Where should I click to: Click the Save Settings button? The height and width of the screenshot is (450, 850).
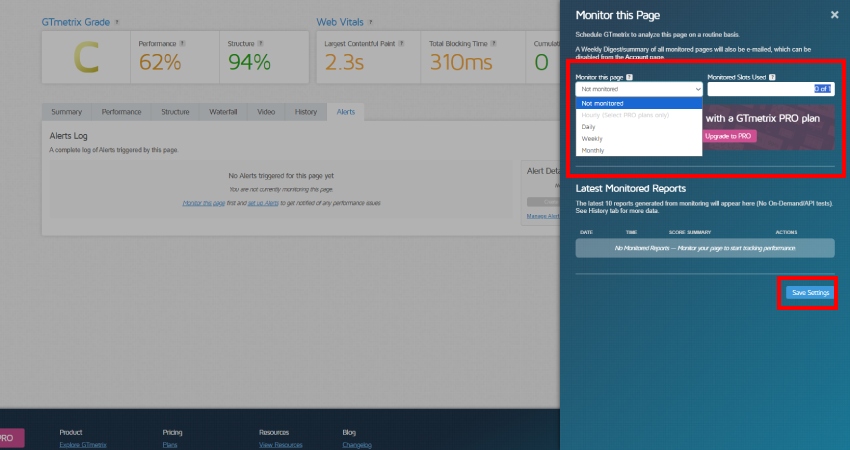[x=810, y=293]
